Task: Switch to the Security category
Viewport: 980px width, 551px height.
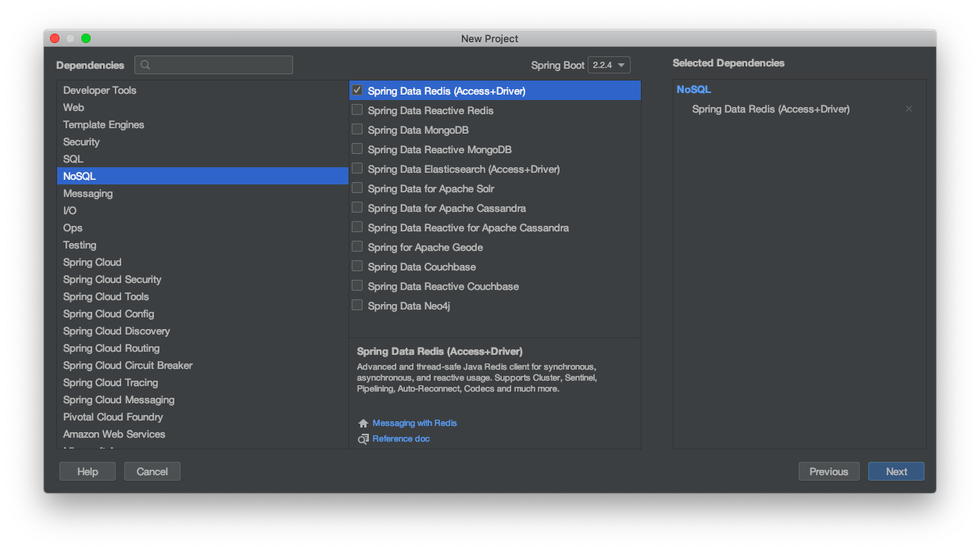Action: click(x=202, y=142)
